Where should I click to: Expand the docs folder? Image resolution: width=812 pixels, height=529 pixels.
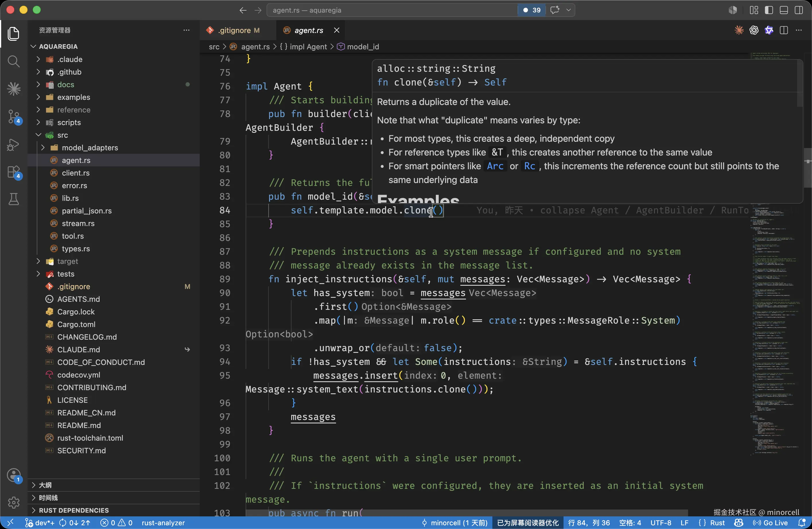tap(38, 85)
